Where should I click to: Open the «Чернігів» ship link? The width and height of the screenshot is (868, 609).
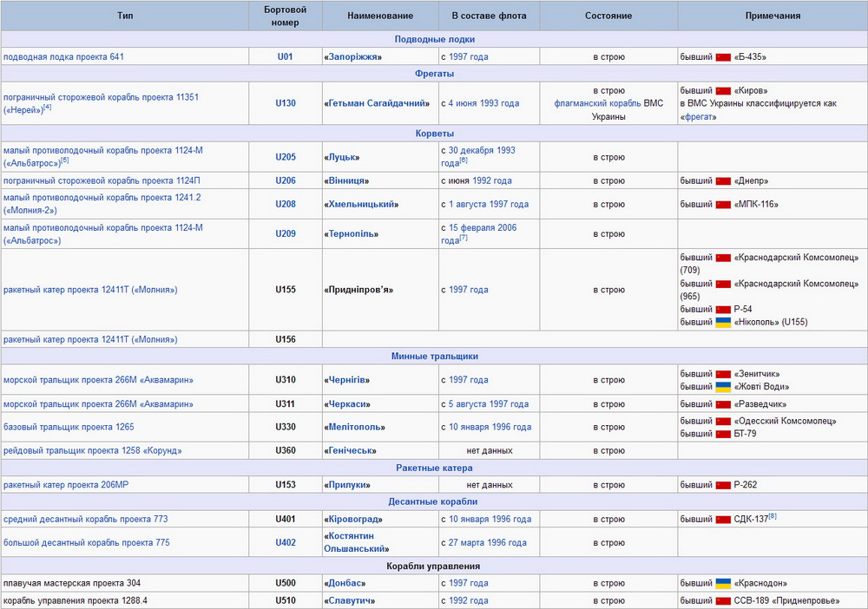point(347,381)
